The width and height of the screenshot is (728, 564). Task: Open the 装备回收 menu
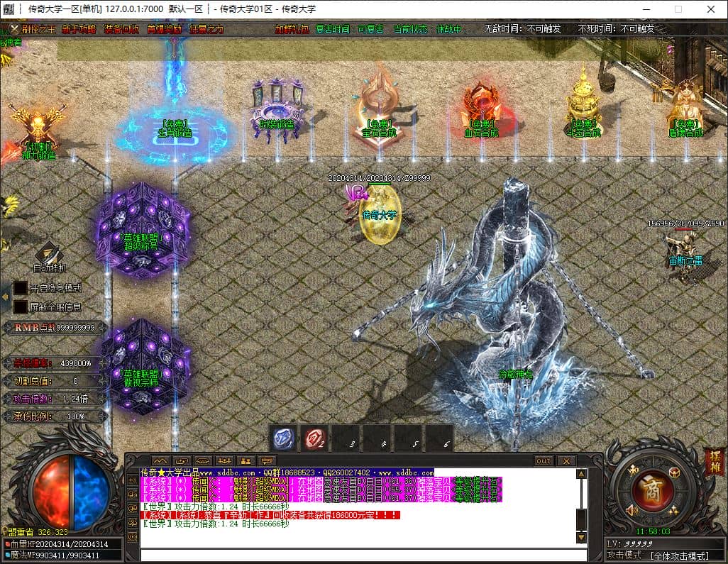[x=121, y=29]
